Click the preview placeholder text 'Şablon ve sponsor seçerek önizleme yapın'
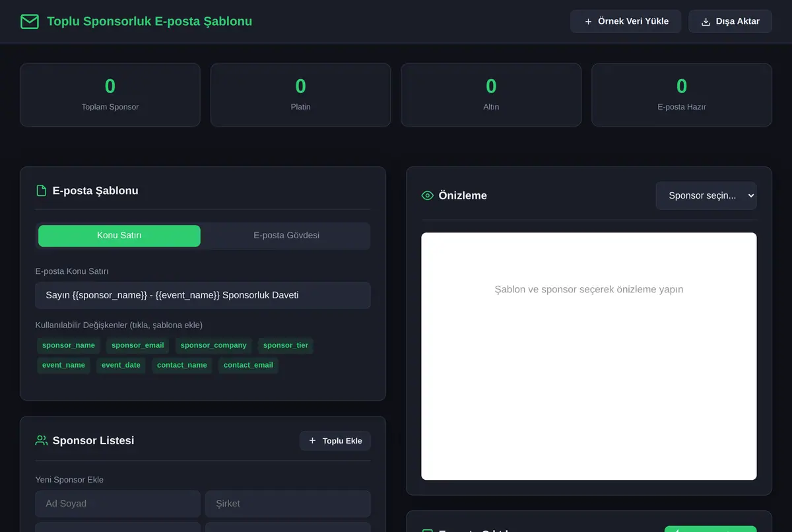792x532 pixels. pos(589,290)
